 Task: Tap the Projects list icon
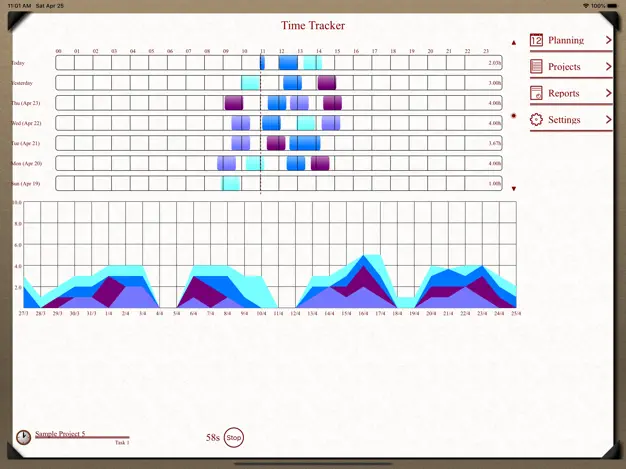coord(536,66)
